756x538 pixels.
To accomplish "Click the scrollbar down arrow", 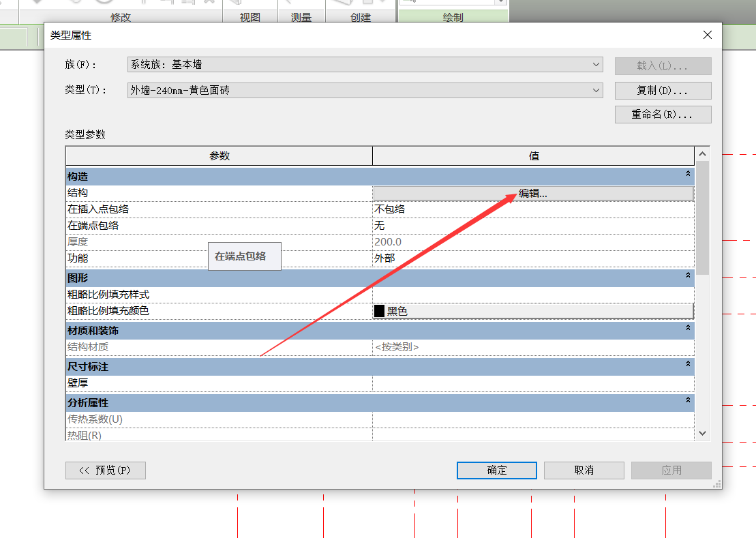I will coord(702,433).
